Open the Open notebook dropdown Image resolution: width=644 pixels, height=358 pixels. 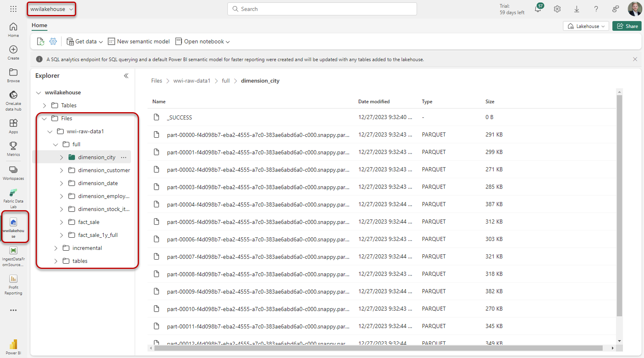click(x=203, y=41)
